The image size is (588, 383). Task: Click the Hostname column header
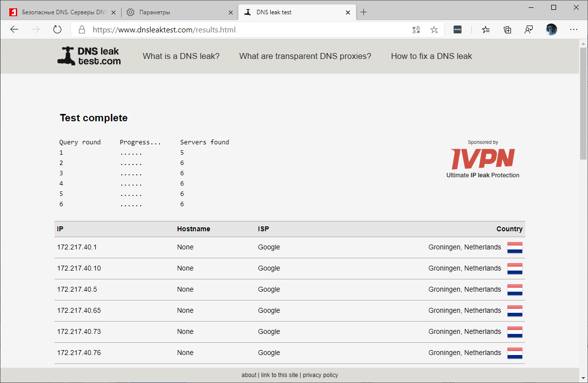(x=194, y=229)
